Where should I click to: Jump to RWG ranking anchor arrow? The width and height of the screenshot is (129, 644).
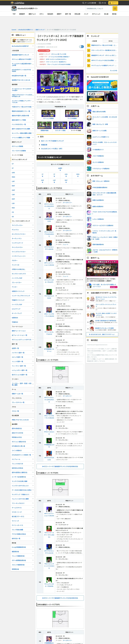78,176
